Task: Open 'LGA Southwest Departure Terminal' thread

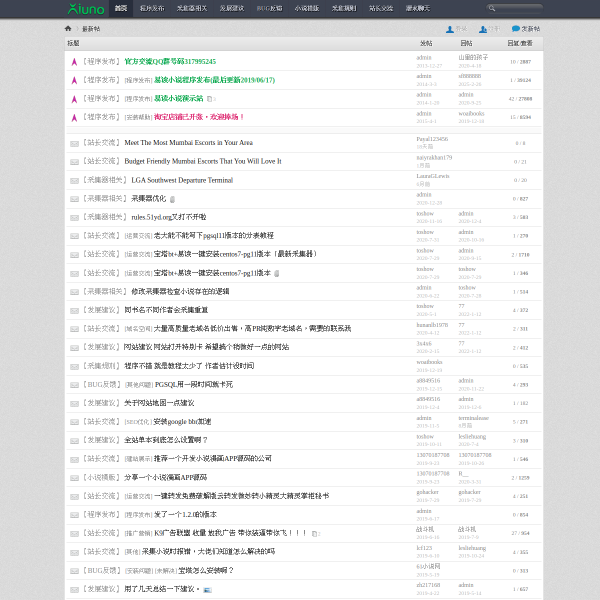Action: pyautogui.click(x=182, y=180)
